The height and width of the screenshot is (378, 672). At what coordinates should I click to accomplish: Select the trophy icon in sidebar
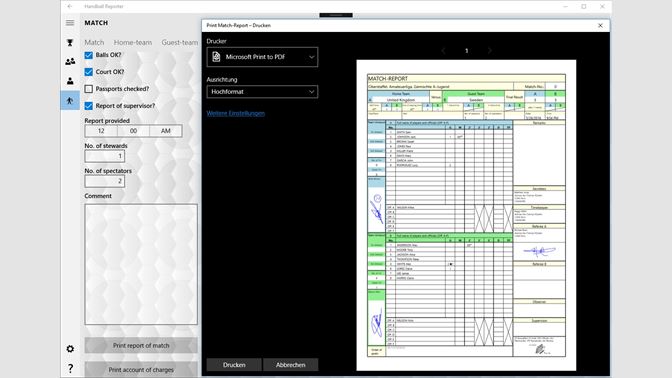70,42
